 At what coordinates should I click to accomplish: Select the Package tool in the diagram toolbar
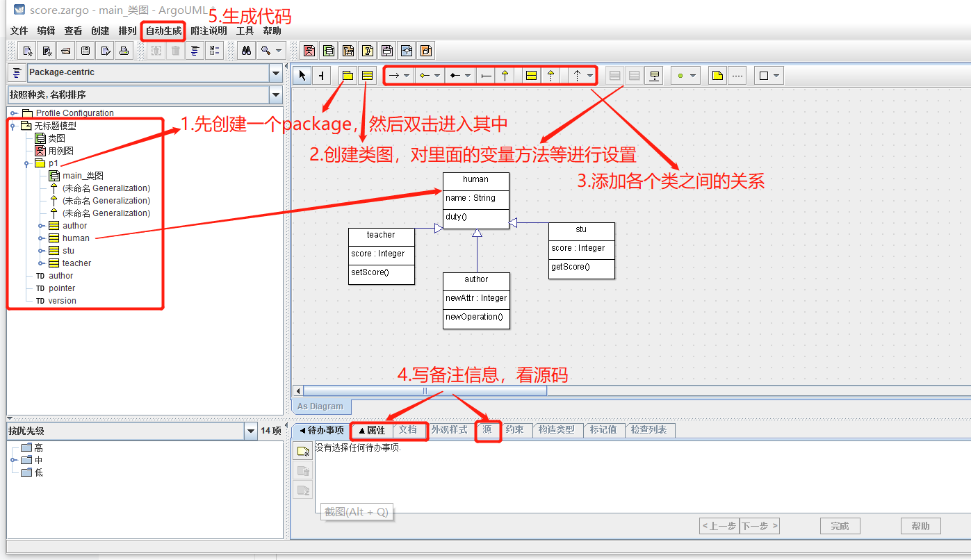[x=347, y=75]
